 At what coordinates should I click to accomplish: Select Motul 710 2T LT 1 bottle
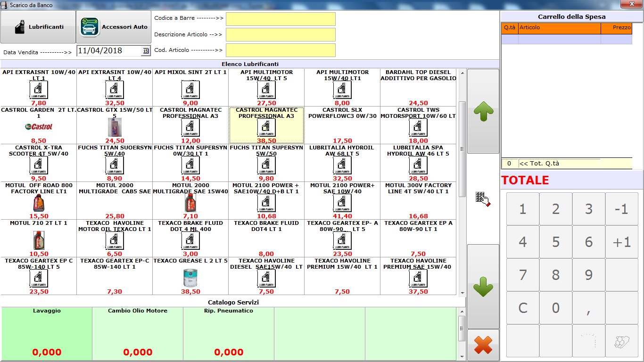pyautogui.click(x=39, y=239)
